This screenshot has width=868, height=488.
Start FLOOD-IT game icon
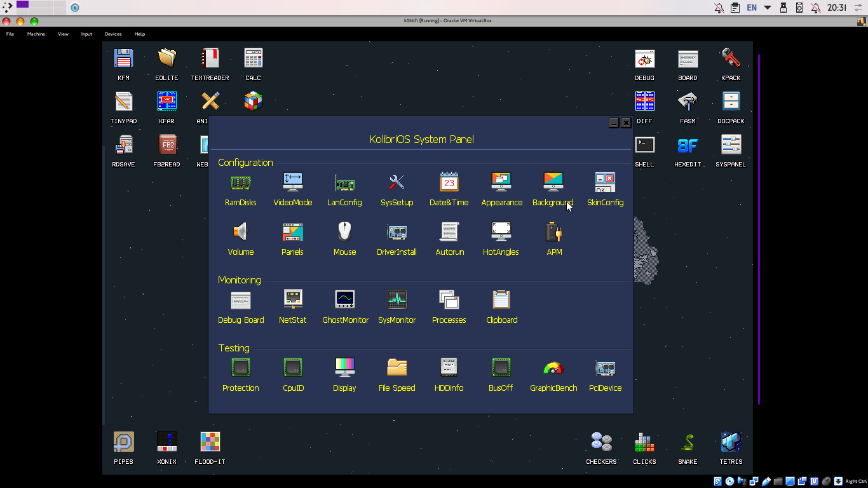[x=210, y=442]
